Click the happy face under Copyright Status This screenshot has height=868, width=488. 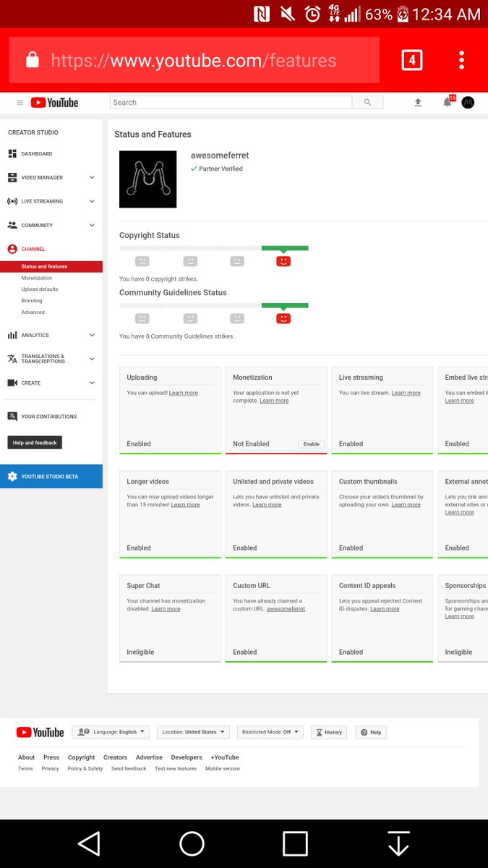[283, 260]
